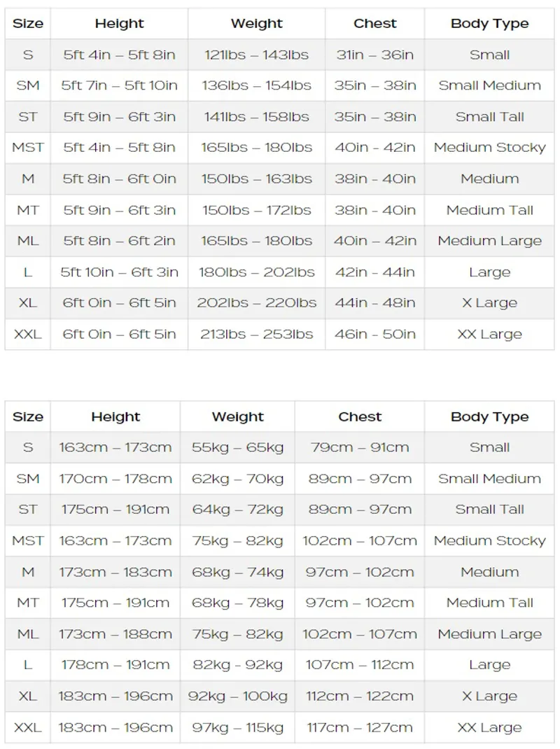Click the 173cm – 188cm height cell
This screenshot has width=560, height=749.
pyautogui.click(x=115, y=634)
